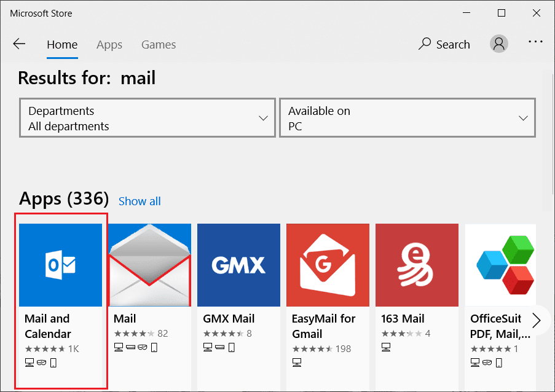
Task: Select the EasyMail for Gmail title
Action: (323, 326)
